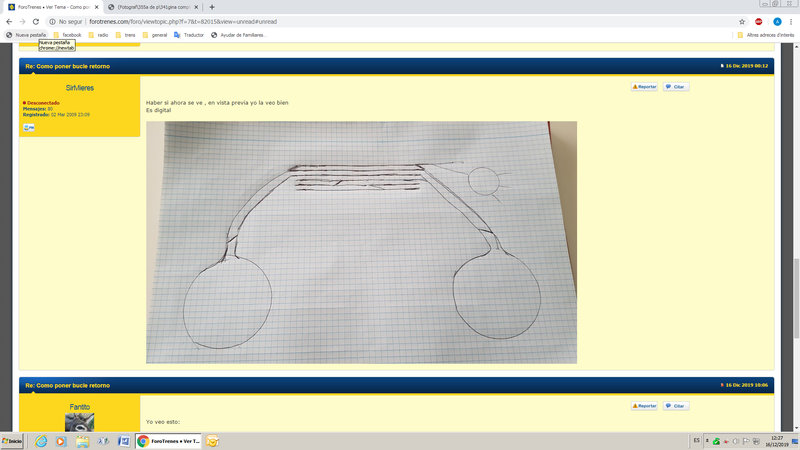800x450 pixels.
Task: Quote the SirMieres post with Citar
Action: (x=676, y=87)
